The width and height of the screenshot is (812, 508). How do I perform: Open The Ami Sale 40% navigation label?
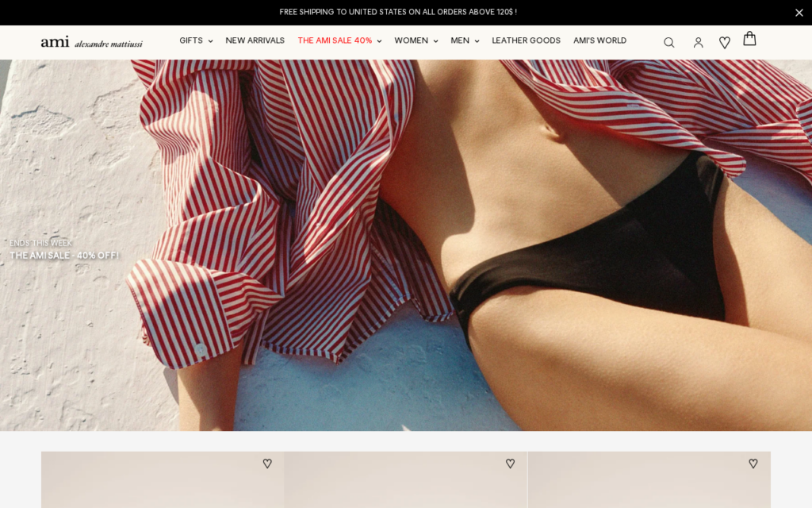[335, 40]
